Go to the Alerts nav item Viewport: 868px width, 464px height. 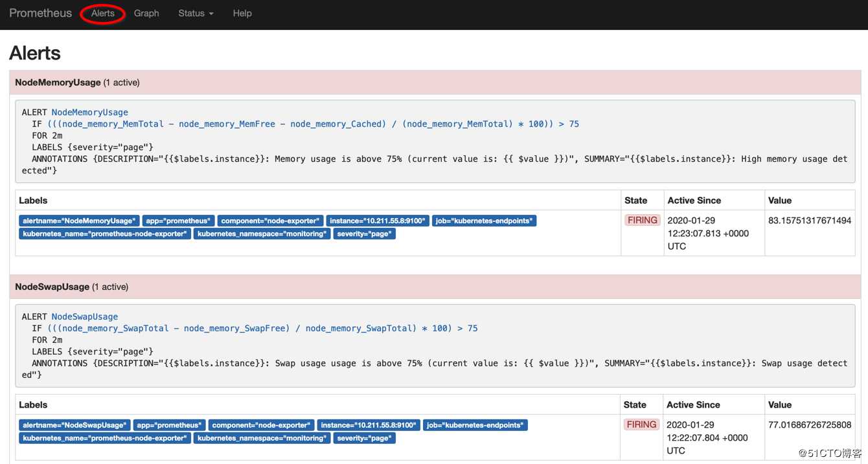103,13
